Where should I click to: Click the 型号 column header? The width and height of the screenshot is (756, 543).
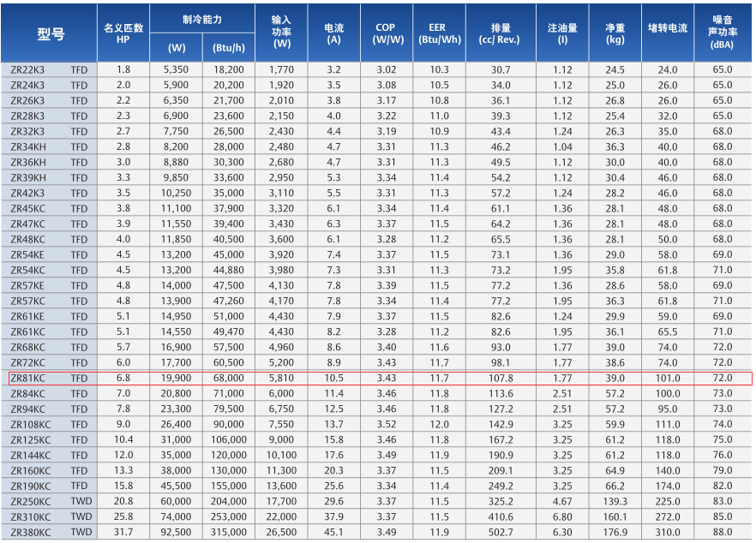[x=51, y=33]
